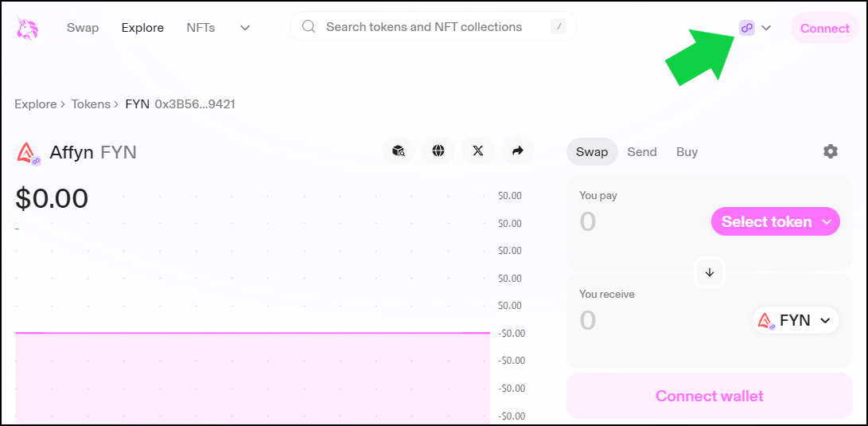Expand the Select token dropdown
This screenshot has height=426, width=868.
coord(775,222)
